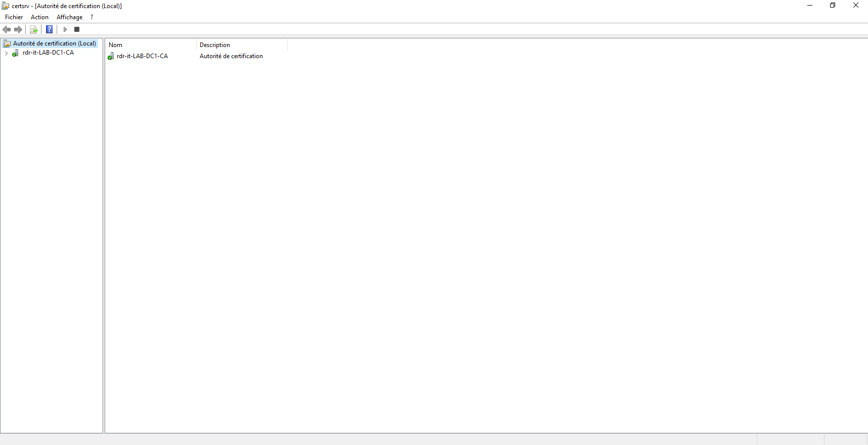The image size is (868, 445).
Task: Expand the rdr-it-LAB-DC1-CA tree node
Action: pyautogui.click(x=6, y=53)
